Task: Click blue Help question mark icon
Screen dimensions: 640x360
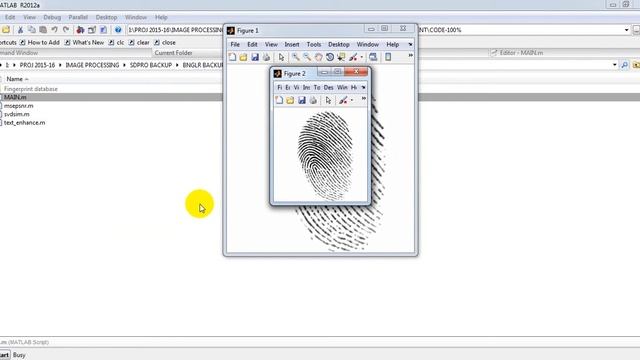Action: pyautogui.click(x=118, y=30)
